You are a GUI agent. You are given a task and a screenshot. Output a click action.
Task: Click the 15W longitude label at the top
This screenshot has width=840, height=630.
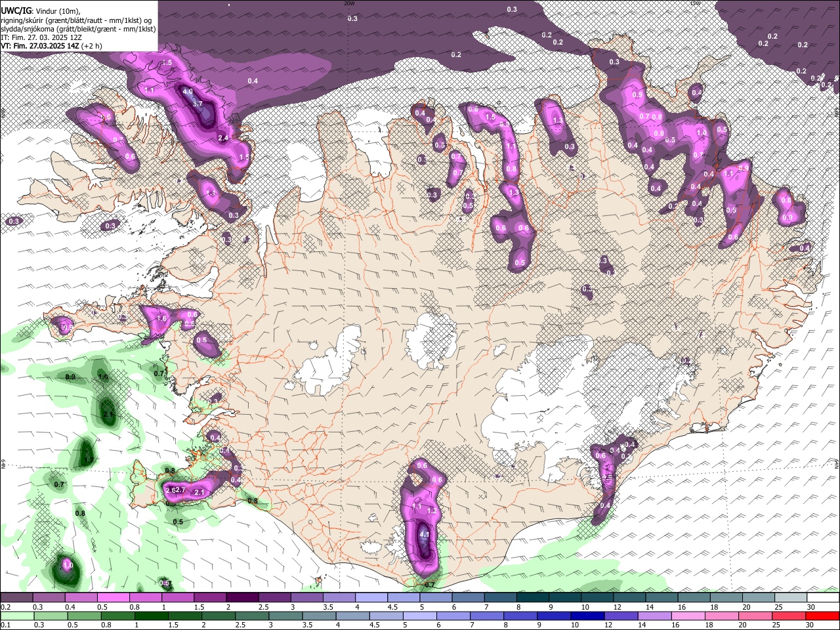[x=695, y=3]
